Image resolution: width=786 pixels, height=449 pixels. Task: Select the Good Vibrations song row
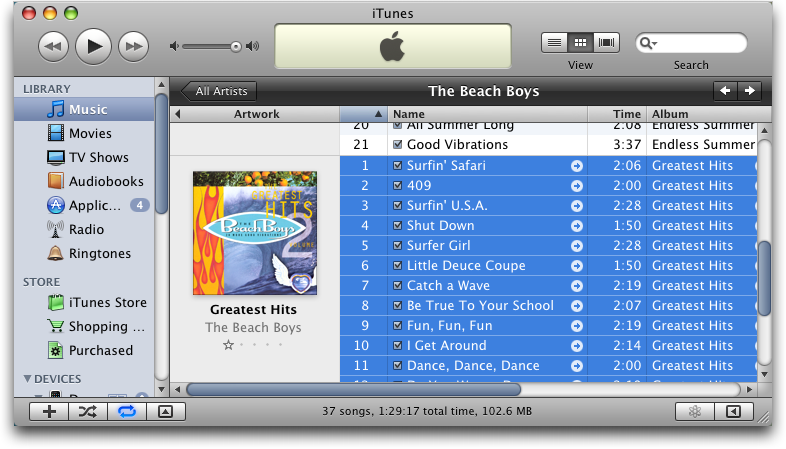(548, 145)
